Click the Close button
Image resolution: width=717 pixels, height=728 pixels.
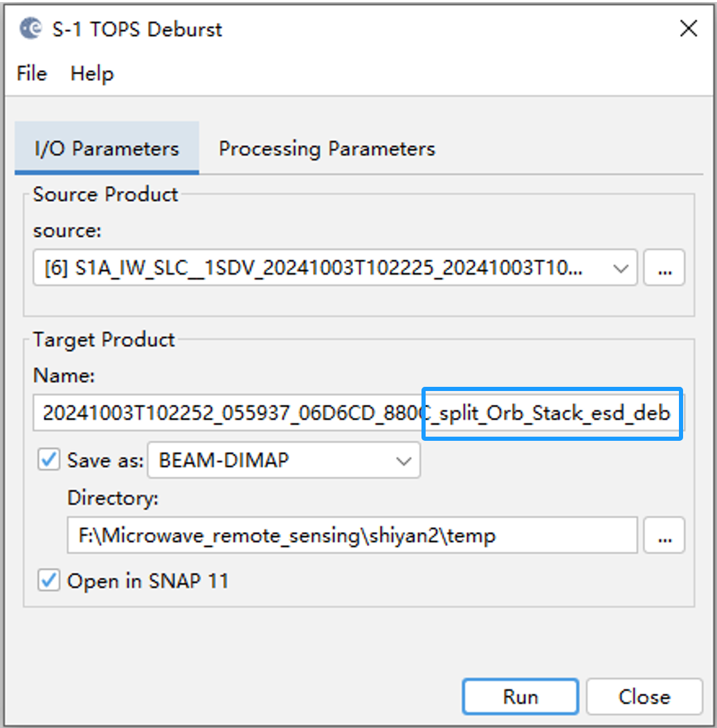[x=644, y=696]
